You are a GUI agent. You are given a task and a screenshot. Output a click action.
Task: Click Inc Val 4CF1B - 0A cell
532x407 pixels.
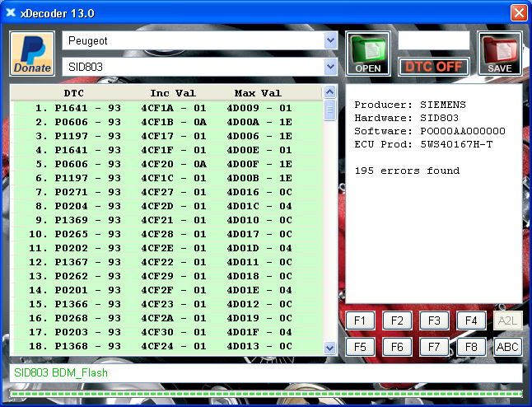point(174,122)
